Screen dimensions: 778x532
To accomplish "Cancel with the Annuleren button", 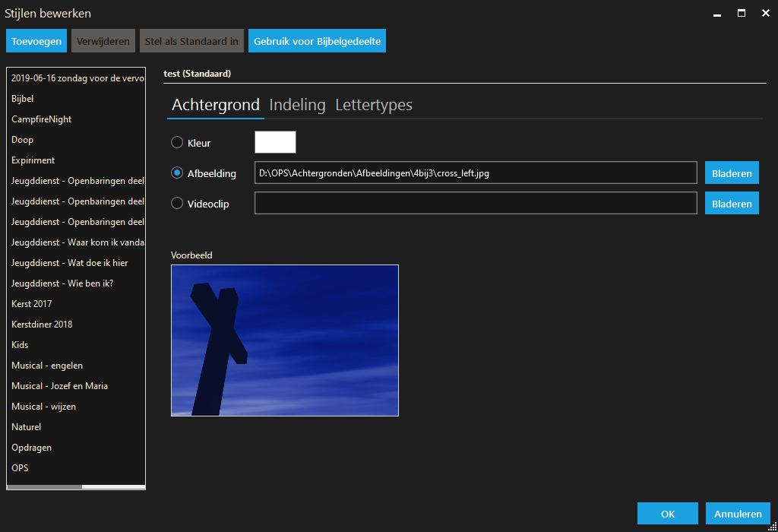I will [x=738, y=514].
